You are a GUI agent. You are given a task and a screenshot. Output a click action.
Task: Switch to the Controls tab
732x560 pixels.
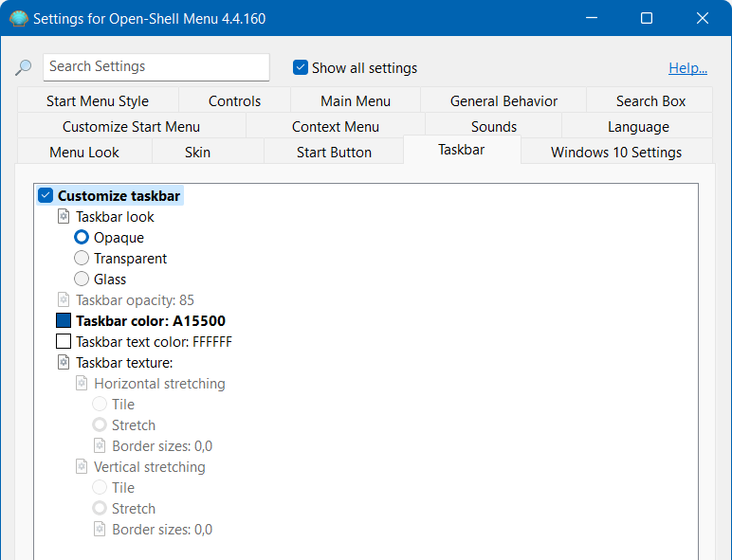234,100
